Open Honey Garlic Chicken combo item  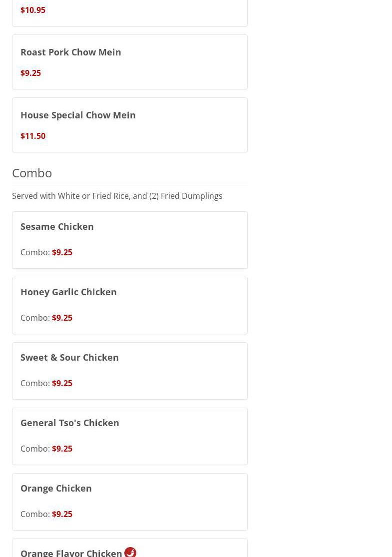(68, 292)
